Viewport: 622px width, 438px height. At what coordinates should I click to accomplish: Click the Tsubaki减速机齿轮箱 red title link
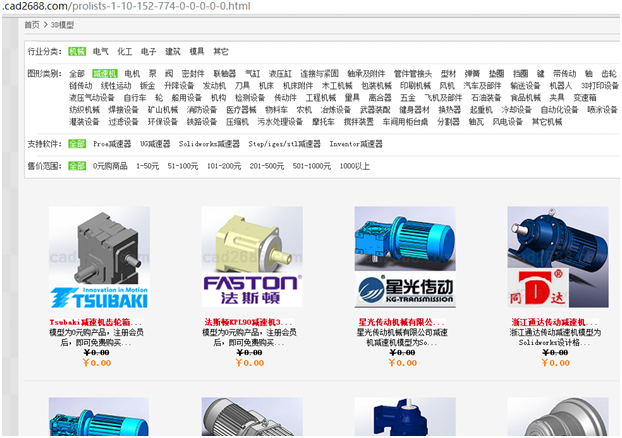(x=97, y=322)
